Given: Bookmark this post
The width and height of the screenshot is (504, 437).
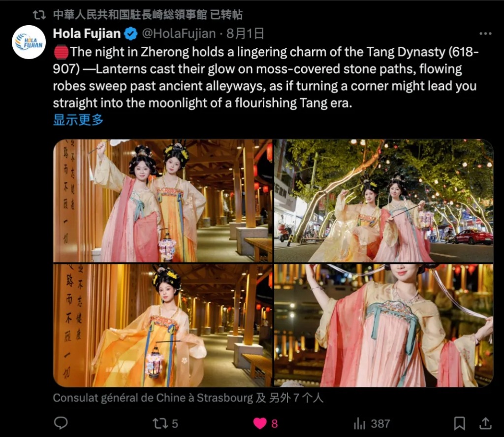Looking at the screenshot, I should coord(459,424).
